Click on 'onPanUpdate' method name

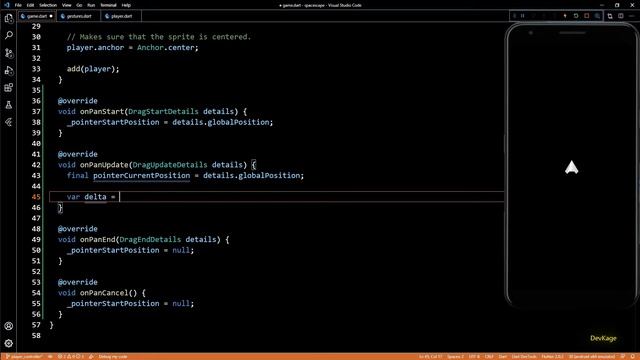[104, 165]
